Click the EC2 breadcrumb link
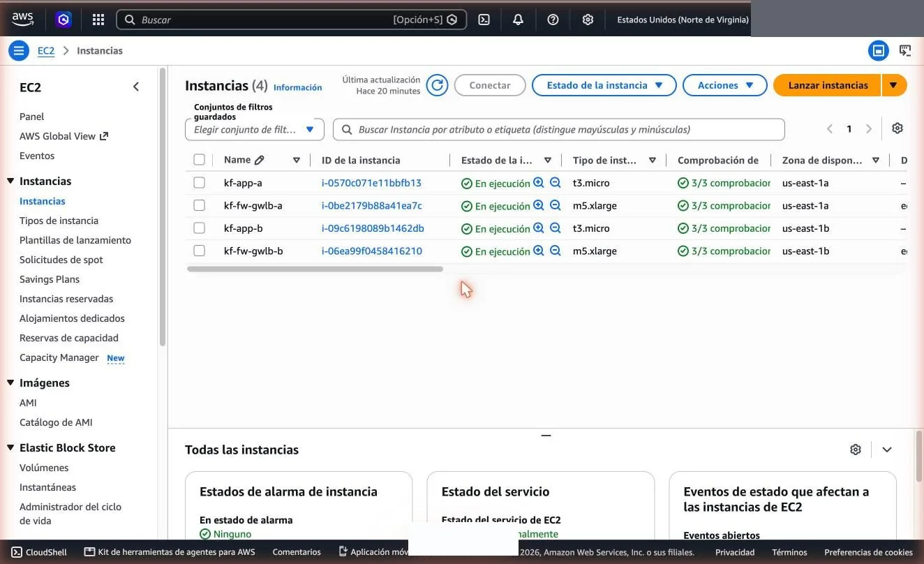 coord(46,50)
